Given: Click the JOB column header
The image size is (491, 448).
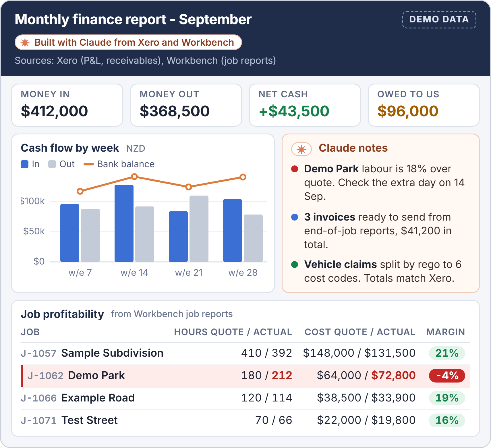Looking at the screenshot, I should (30, 332).
